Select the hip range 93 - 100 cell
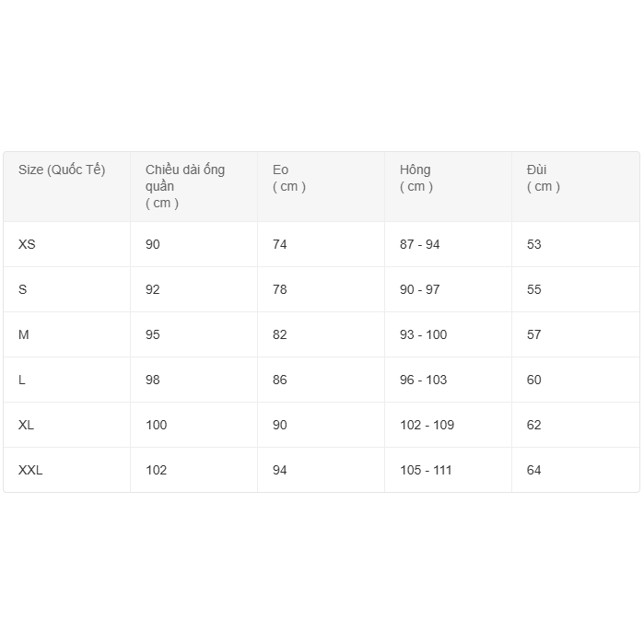 coord(423,335)
